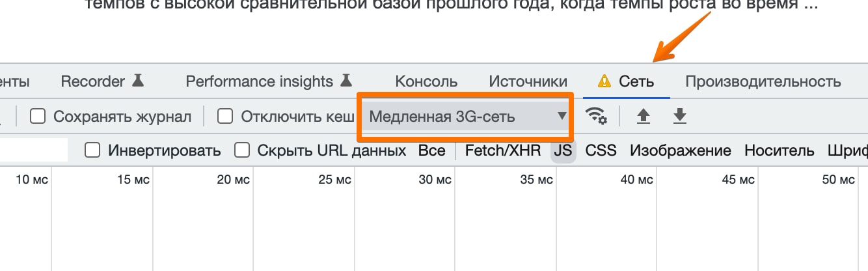The image size is (868, 271).
Task: Click the filter text input field
Action: point(33,150)
